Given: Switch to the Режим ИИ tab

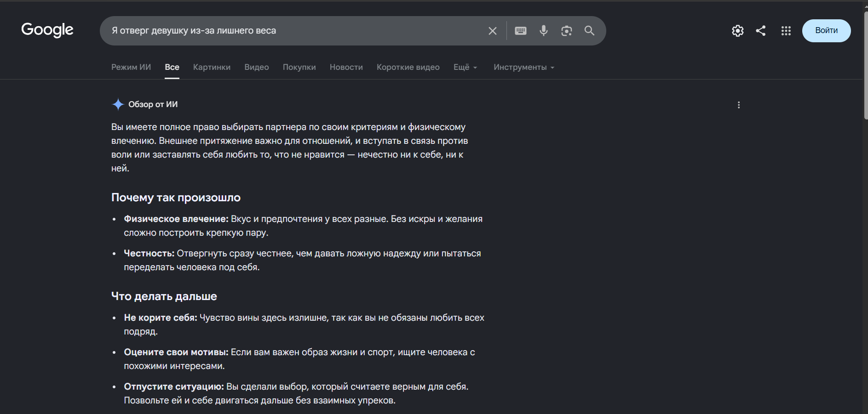Looking at the screenshot, I should coord(131,67).
